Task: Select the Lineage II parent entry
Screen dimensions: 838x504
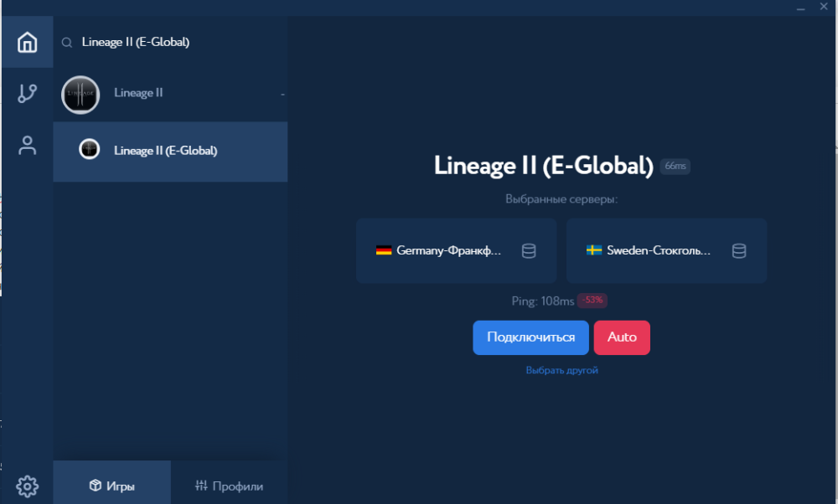Action: pos(139,93)
